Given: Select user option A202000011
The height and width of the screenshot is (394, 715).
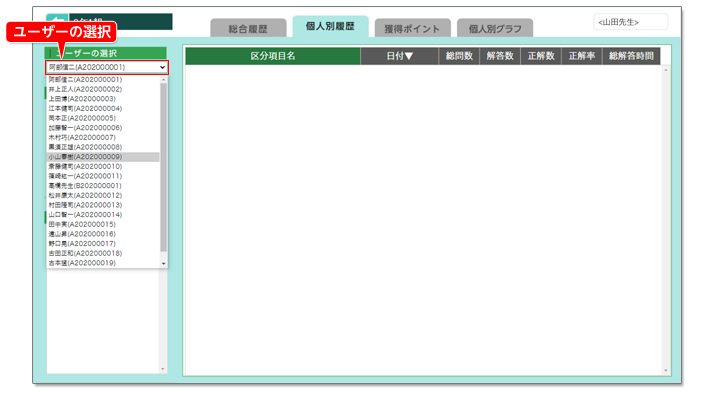Looking at the screenshot, I should point(103,176).
